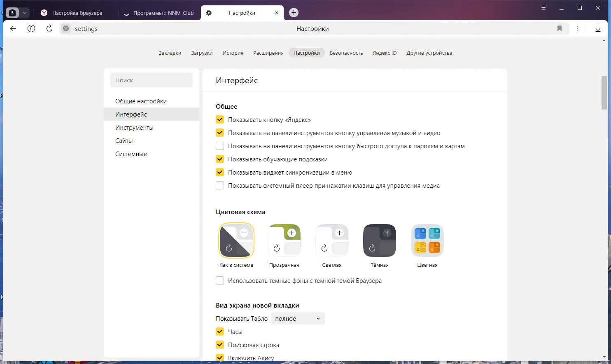Enable dark backgrounds with dark browser theme
The image size is (611, 364).
click(220, 281)
